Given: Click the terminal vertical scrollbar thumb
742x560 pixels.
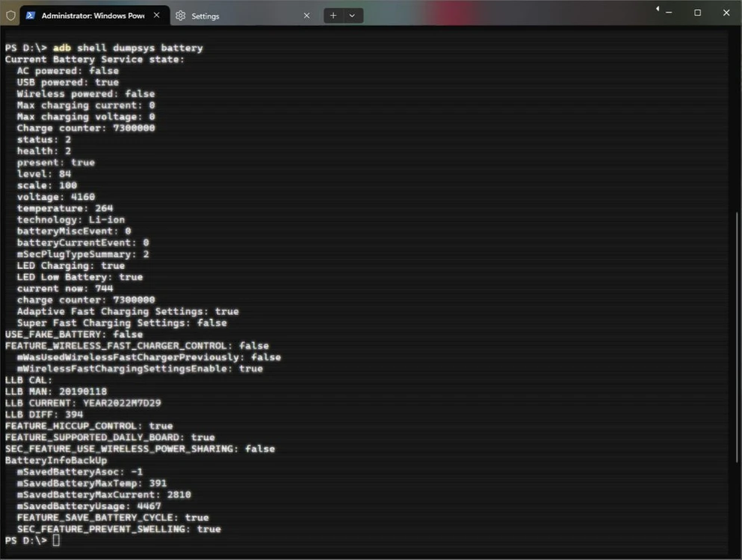Looking at the screenshot, I should [x=737, y=337].
